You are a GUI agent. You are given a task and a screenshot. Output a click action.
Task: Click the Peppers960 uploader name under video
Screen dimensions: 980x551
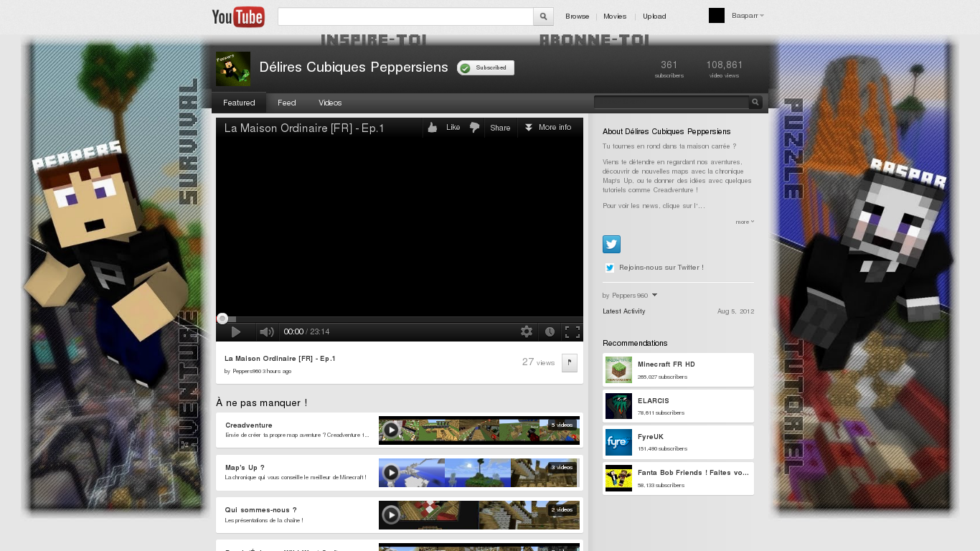pos(247,371)
